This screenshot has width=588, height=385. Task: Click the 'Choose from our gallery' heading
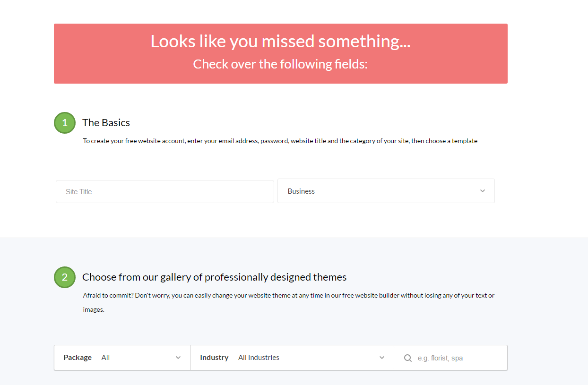[x=215, y=277]
